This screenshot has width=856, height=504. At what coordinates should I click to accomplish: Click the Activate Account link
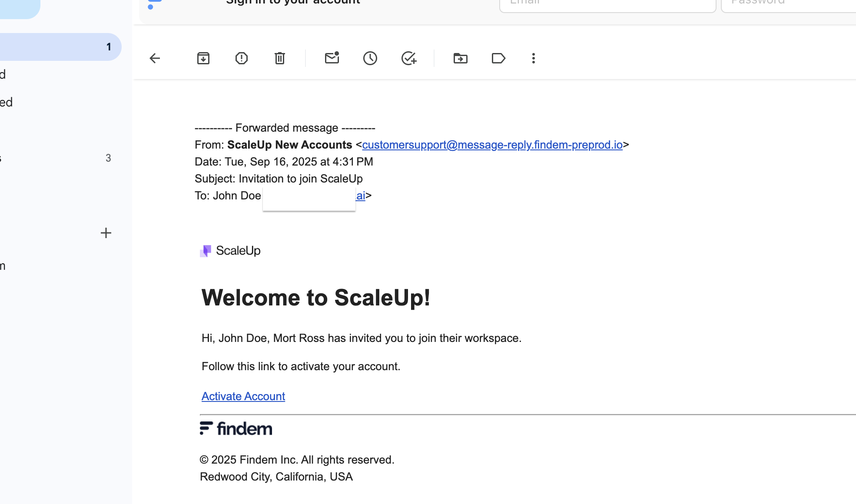pyautogui.click(x=243, y=396)
